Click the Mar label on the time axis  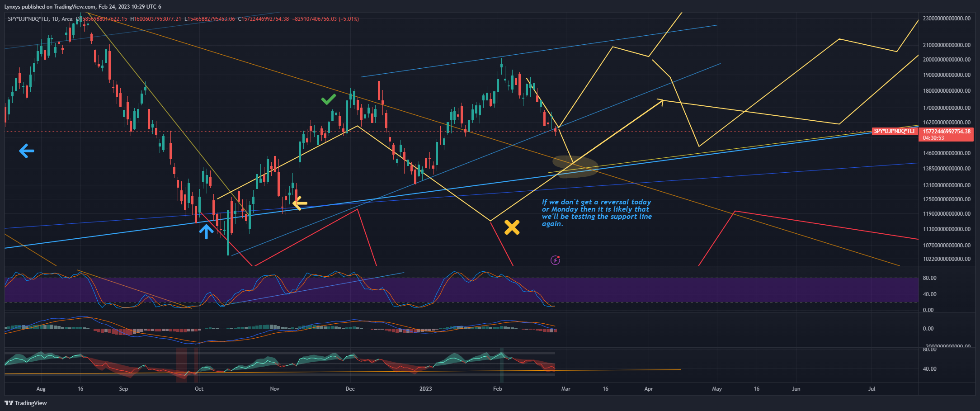coord(565,389)
